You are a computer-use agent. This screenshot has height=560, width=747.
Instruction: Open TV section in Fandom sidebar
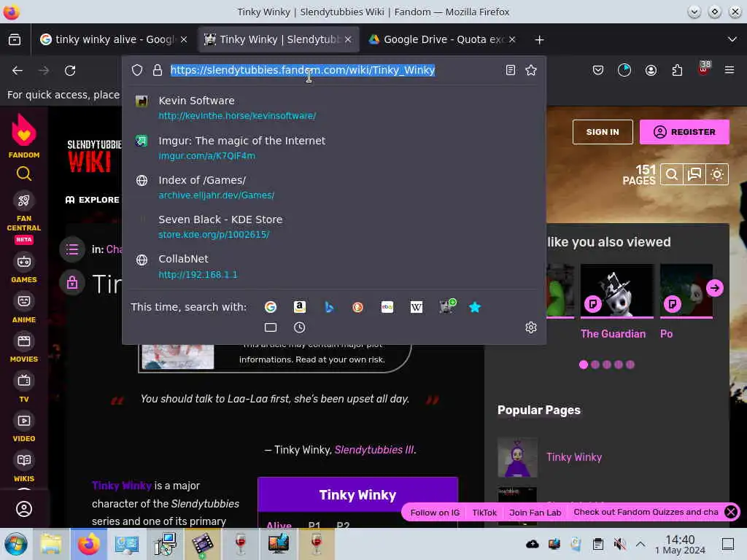pyautogui.click(x=24, y=388)
